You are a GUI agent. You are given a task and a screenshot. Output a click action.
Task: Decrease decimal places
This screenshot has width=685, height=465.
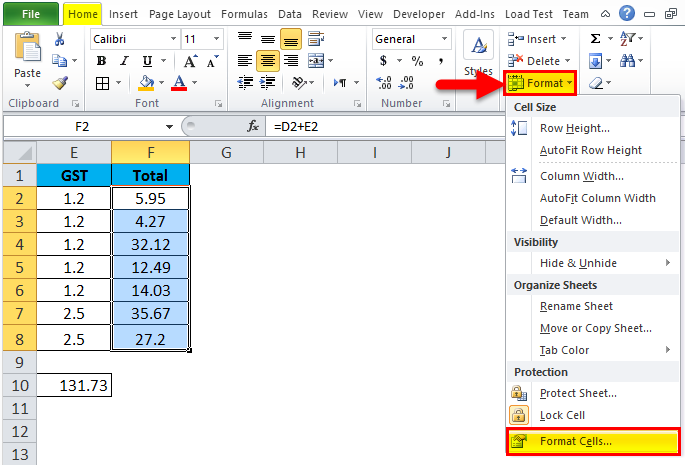[x=406, y=83]
